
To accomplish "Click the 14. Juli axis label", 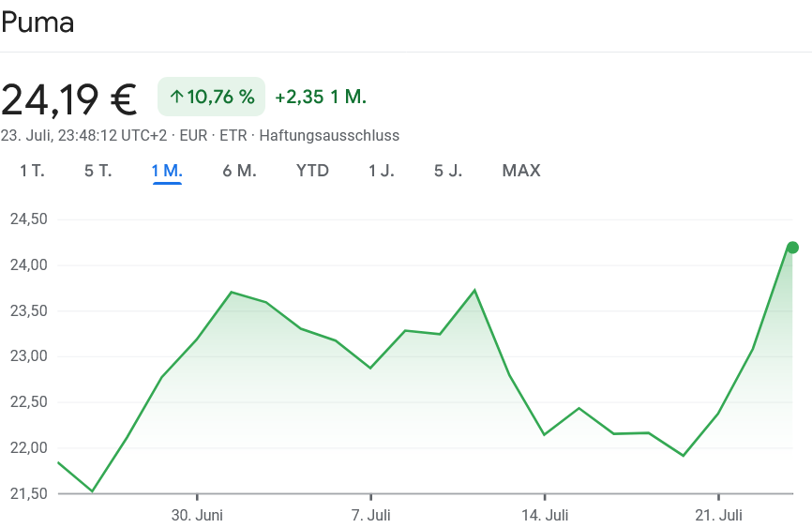I will tap(545, 515).
